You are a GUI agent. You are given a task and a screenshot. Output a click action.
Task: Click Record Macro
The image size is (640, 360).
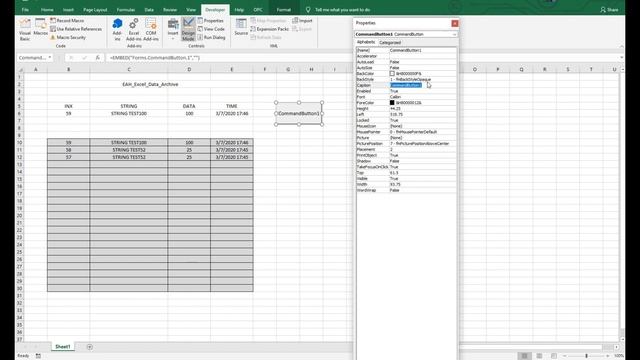[x=67, y=20]
